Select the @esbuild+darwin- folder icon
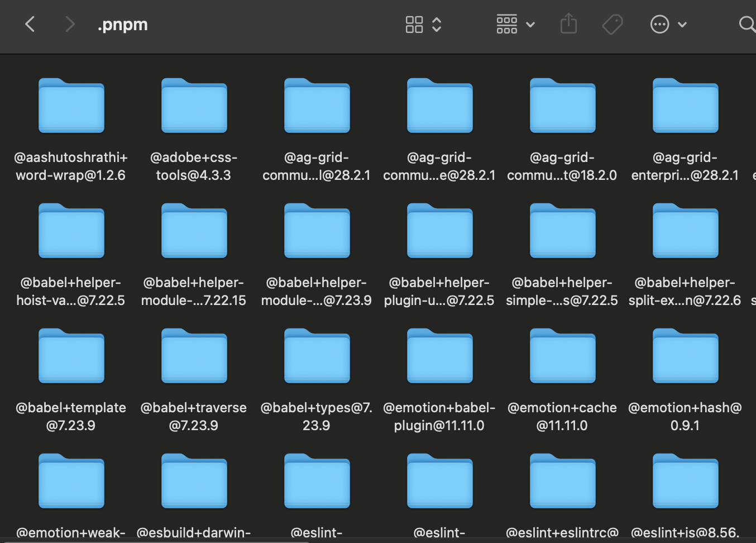The image size is (756, 543). (194, 481)
